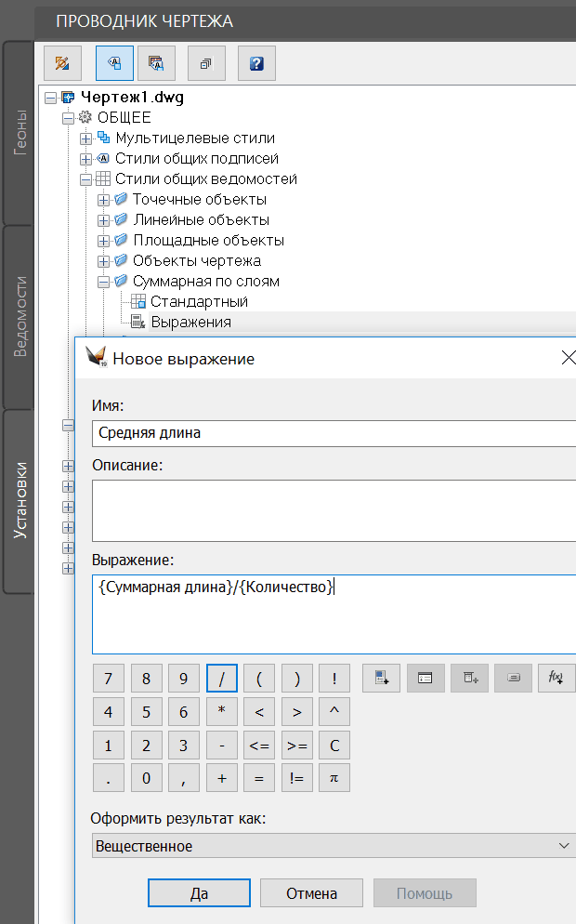Image resolution: width=576 pixels, height=924 pixels.
Task: Click the Отмена button
Action: point(311,893)
